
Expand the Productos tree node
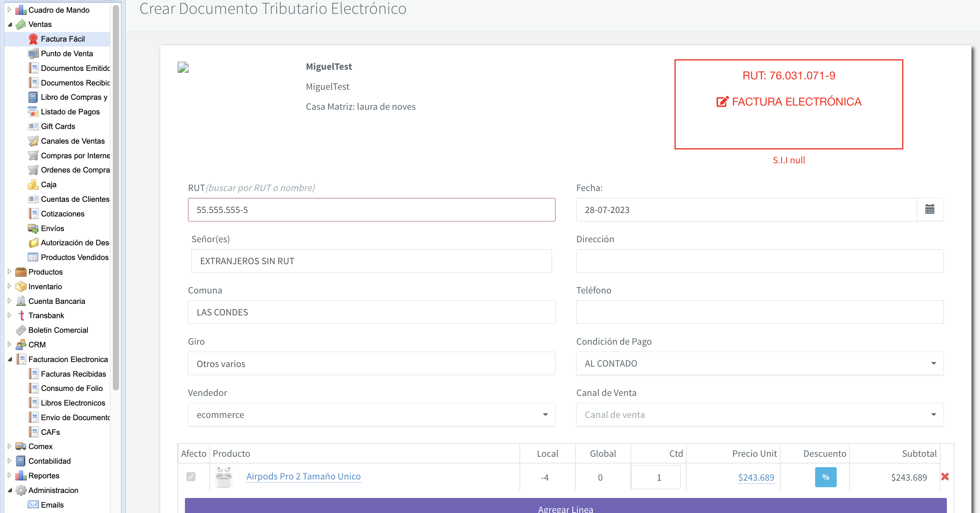10,272
